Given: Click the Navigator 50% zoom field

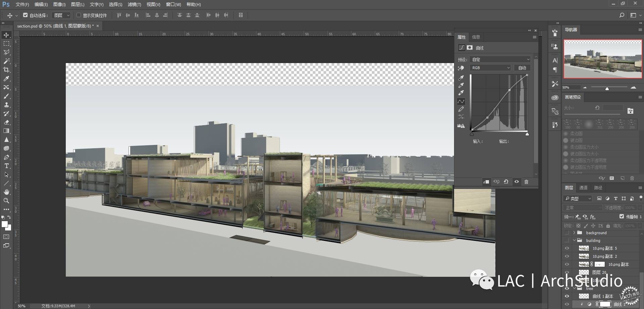Looking at the screenshot, I should [571, 88].
